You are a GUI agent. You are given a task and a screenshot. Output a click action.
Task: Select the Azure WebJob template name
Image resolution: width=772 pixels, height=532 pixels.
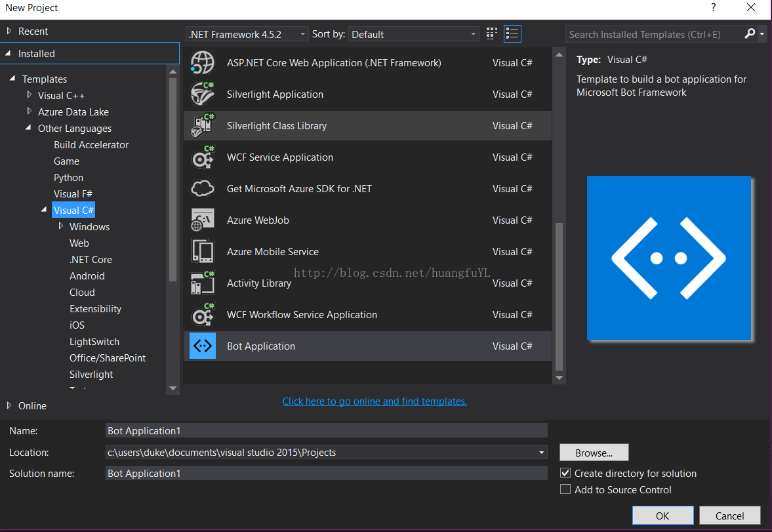click(x=258, y=220)
